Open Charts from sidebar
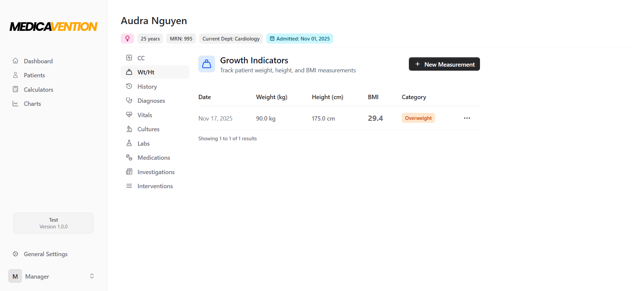This screenshot has width=644, height=291. [x=32, y=103]
